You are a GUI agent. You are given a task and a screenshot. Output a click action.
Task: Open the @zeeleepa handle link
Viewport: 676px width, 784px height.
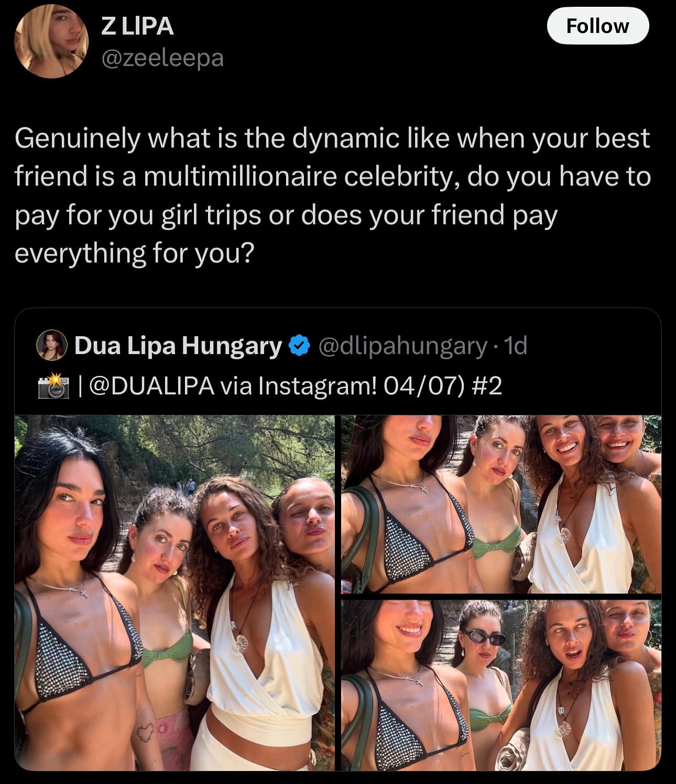162,58
